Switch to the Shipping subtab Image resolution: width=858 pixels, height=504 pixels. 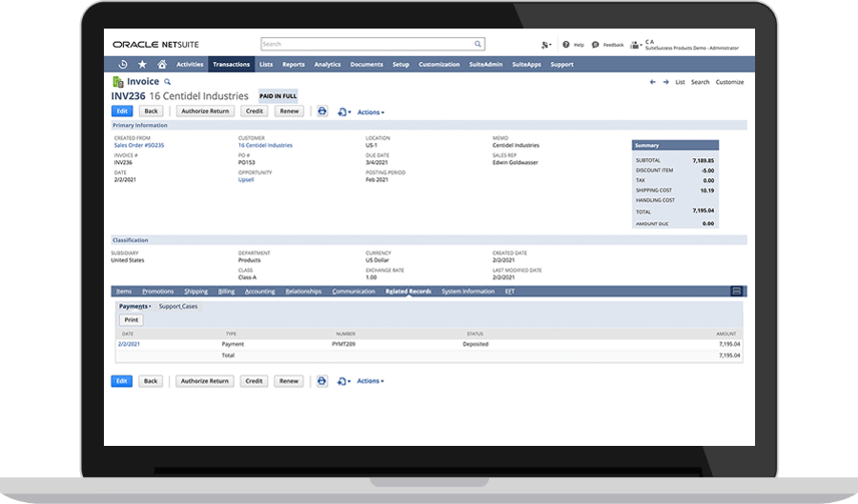[195, 292]
